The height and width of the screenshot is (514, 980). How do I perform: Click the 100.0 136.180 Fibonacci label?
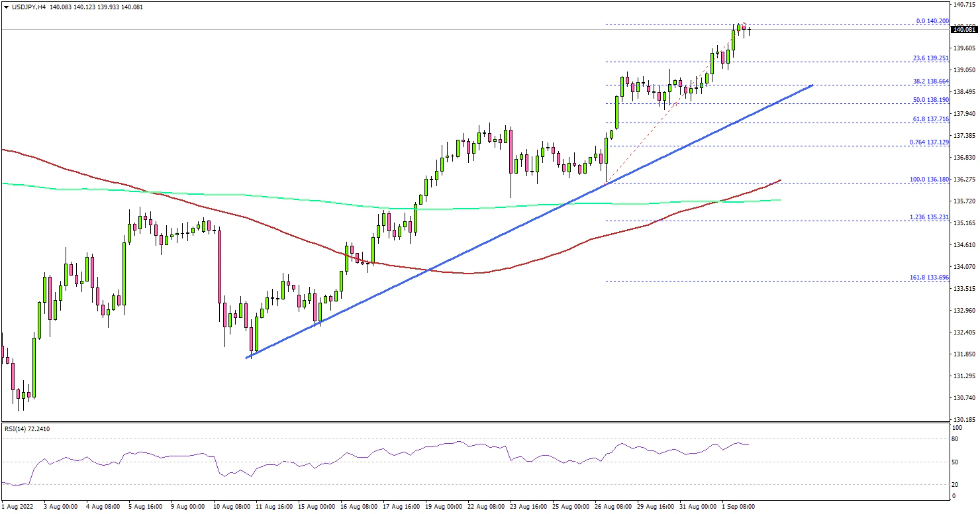pos(929,180)
